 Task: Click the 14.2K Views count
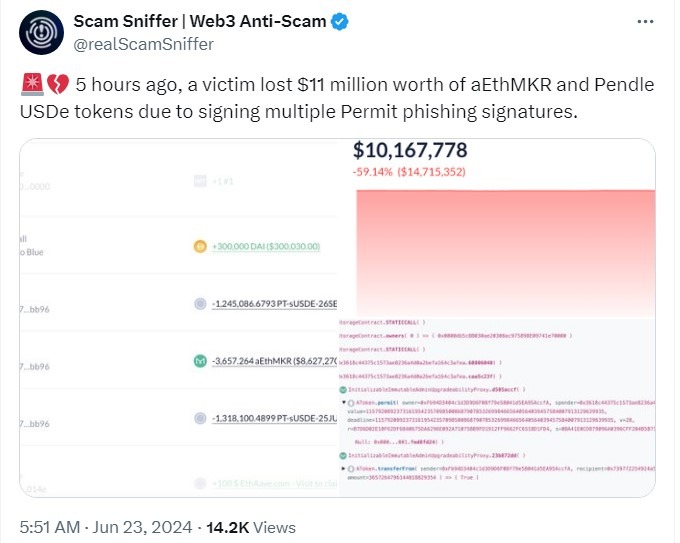[252, 526]
